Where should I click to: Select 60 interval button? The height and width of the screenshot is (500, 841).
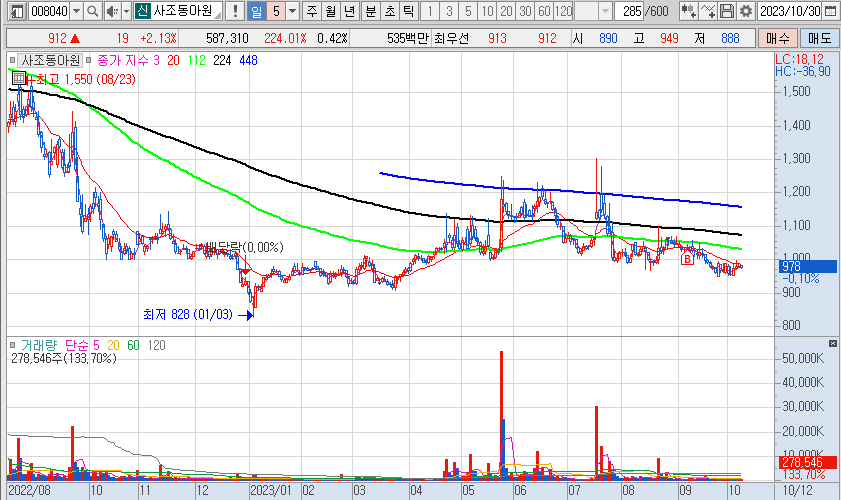[x=544, y=11]
